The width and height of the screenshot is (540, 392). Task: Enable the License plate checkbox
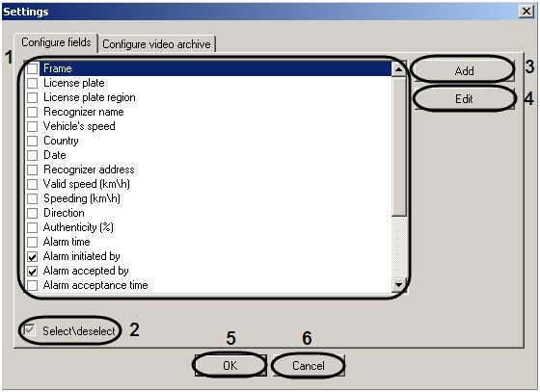[x=33, y=83]
